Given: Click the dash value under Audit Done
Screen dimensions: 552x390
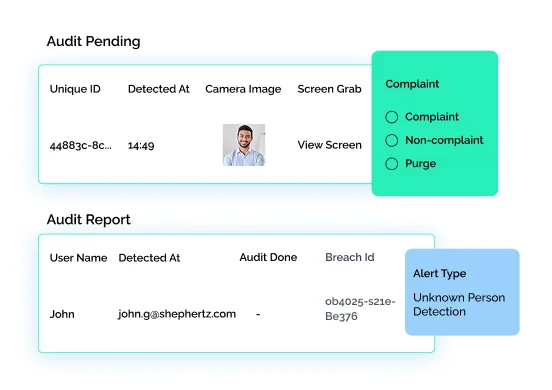Looking at the screenshot, I should point(258,314).
